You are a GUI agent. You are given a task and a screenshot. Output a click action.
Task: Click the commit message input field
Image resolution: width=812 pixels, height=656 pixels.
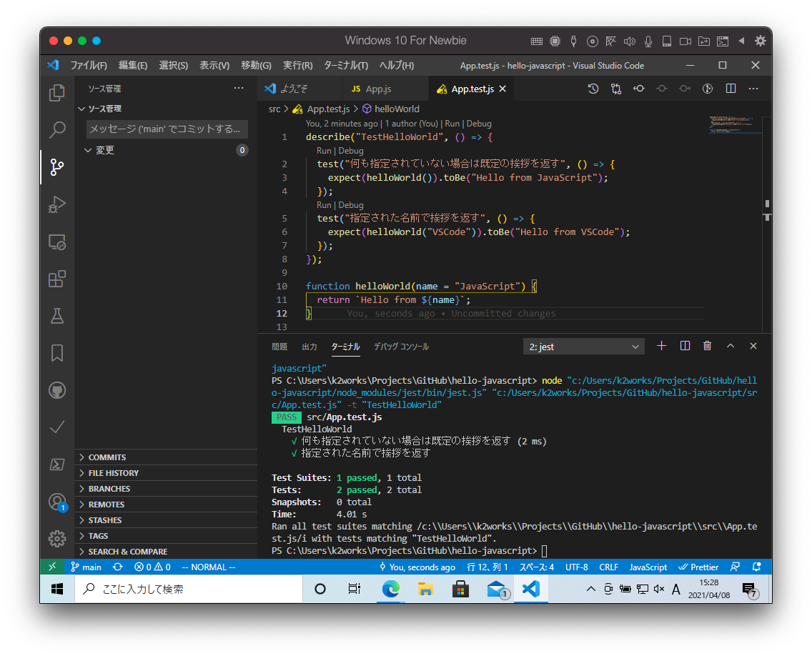coord(167,129)
